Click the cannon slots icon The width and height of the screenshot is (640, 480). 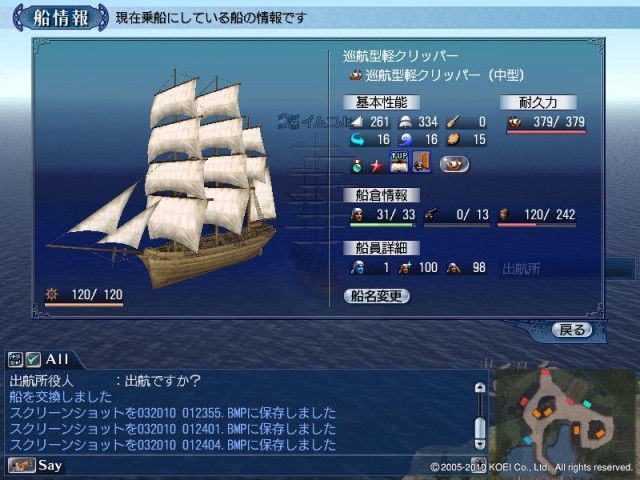coord(430,215)
